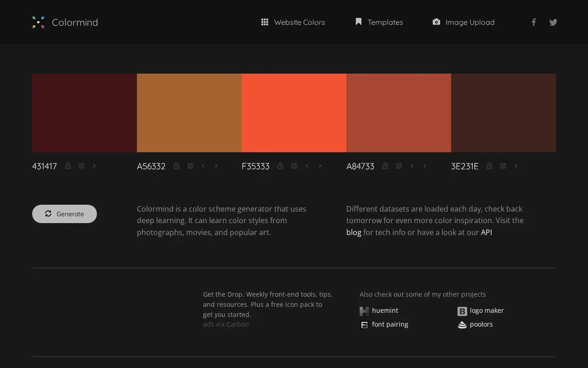
Task: Lock the A84733 color
Action: coord(385,166)
